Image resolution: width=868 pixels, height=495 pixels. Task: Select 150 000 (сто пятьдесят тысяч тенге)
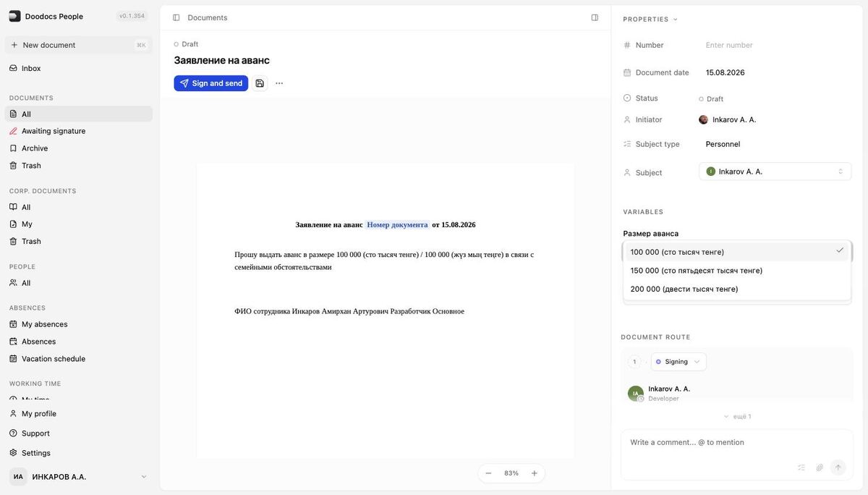click(737, 271)
